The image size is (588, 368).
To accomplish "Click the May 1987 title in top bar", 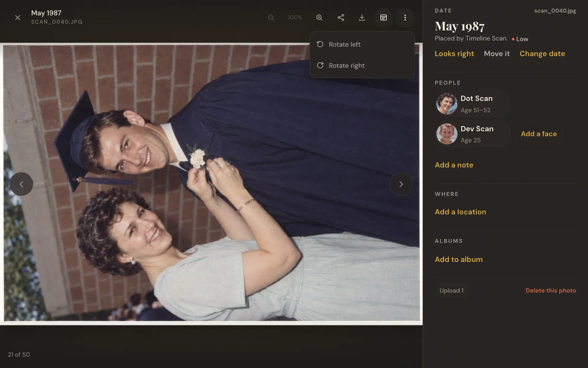I will point(46,13).
